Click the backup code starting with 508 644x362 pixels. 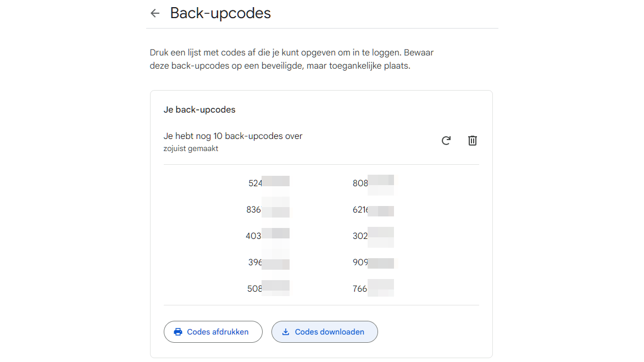click(x=268, y=288)
